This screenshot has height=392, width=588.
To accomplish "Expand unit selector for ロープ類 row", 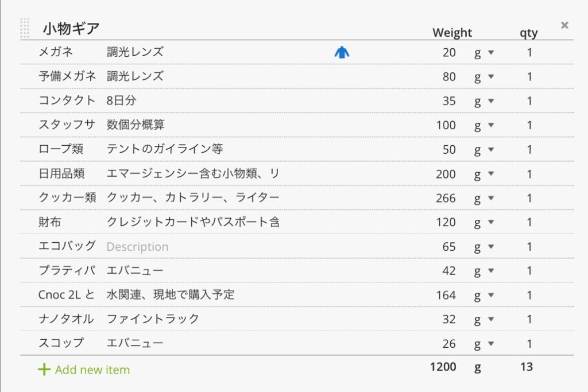I will [x=484, y=150].
